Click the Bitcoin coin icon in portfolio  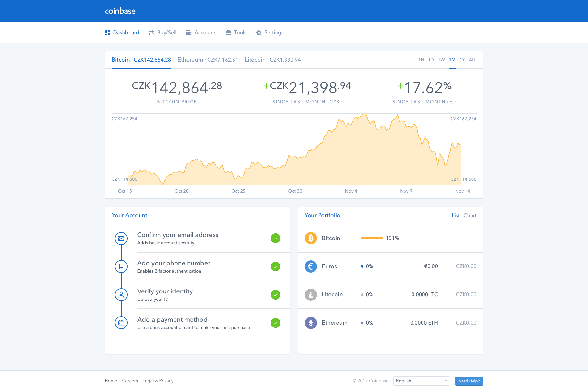tap(311, 238)
